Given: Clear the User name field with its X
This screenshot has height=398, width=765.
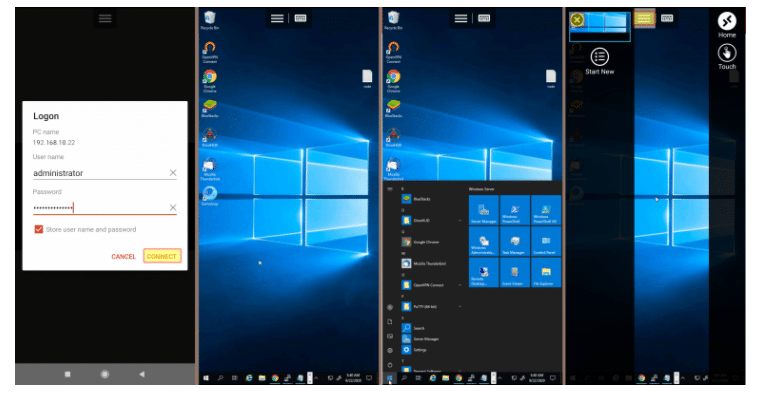Looking at the screenshot, I should [173, 173].
